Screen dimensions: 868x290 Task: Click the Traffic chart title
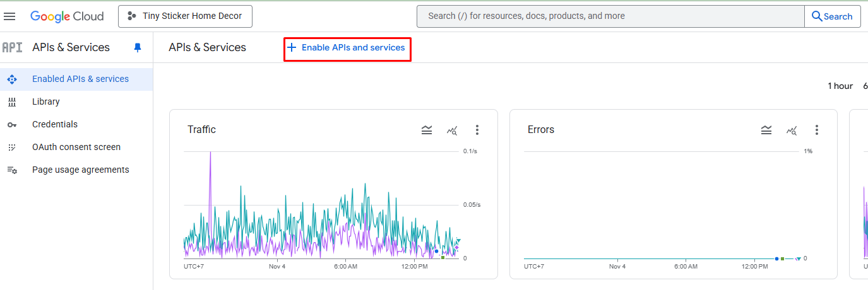(x=201, y=129)
